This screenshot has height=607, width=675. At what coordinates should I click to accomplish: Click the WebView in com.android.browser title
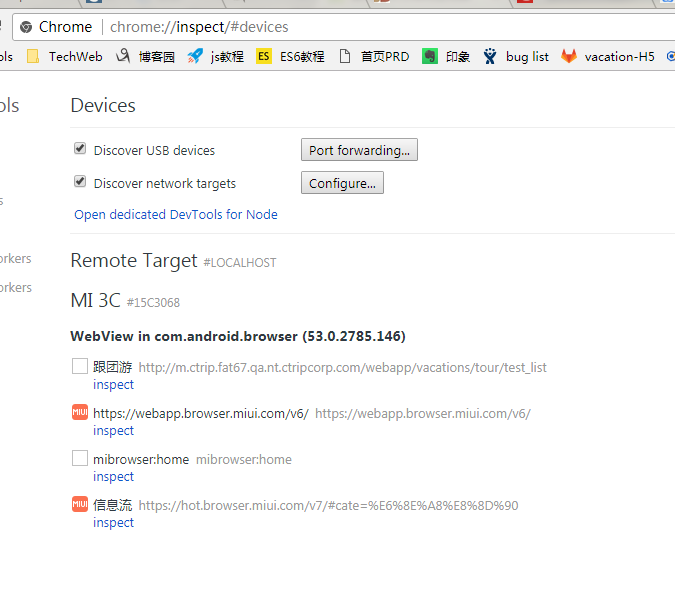(x=238, y=336)
